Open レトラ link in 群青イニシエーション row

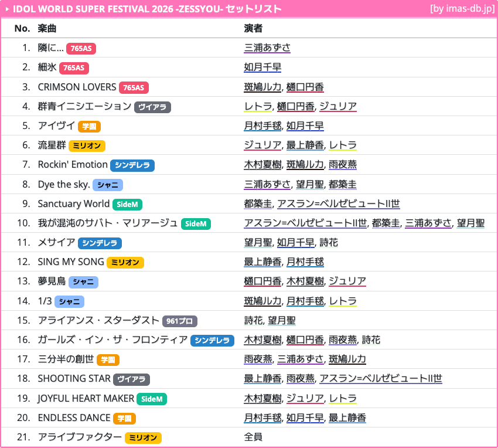click(x=258, y=106)
